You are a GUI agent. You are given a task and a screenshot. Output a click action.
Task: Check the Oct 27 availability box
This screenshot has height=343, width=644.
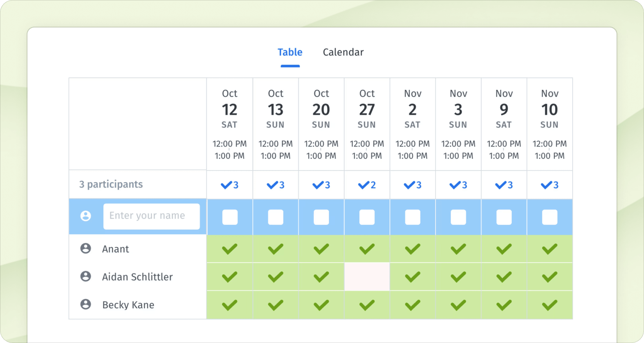point(367,217)
